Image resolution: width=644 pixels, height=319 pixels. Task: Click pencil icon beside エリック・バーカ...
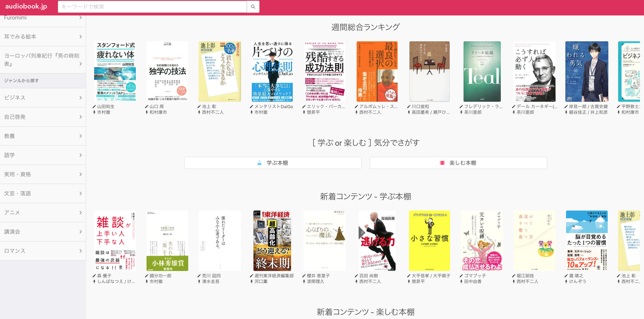pos(304,106)
